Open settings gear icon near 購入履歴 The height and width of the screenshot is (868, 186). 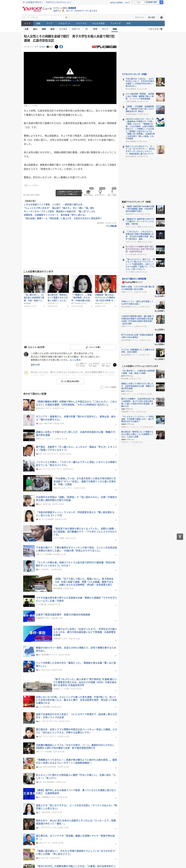click(161, 17)
